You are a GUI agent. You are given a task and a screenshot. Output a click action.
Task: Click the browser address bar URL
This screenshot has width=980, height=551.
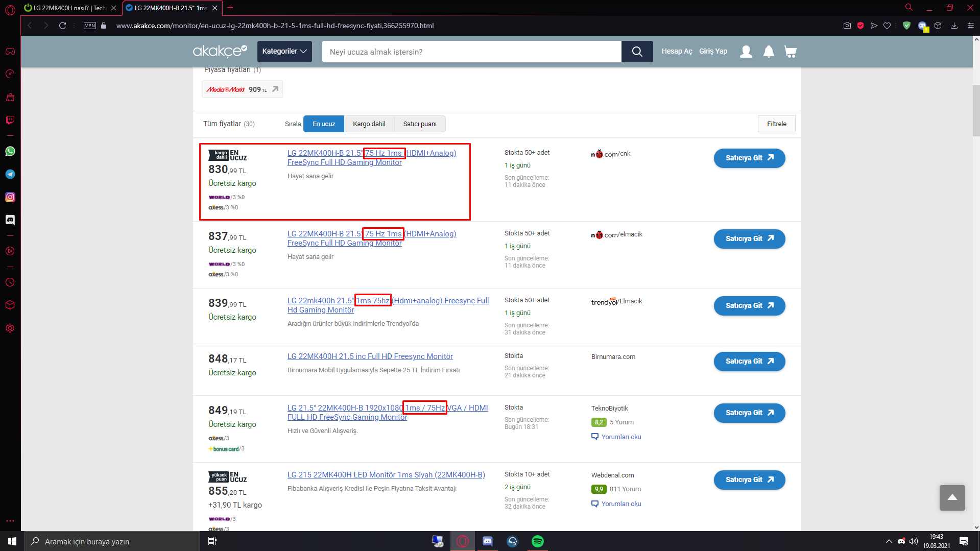[275, 26]
